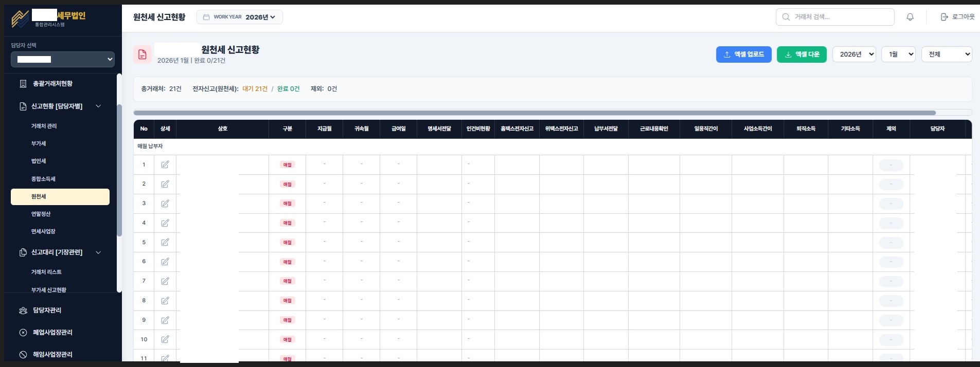Image resolution: width=980 pixels, height=367 pixels.
Task: Click the red document icon beside page title
Action: pyautogui.click(x=142, y=54)
